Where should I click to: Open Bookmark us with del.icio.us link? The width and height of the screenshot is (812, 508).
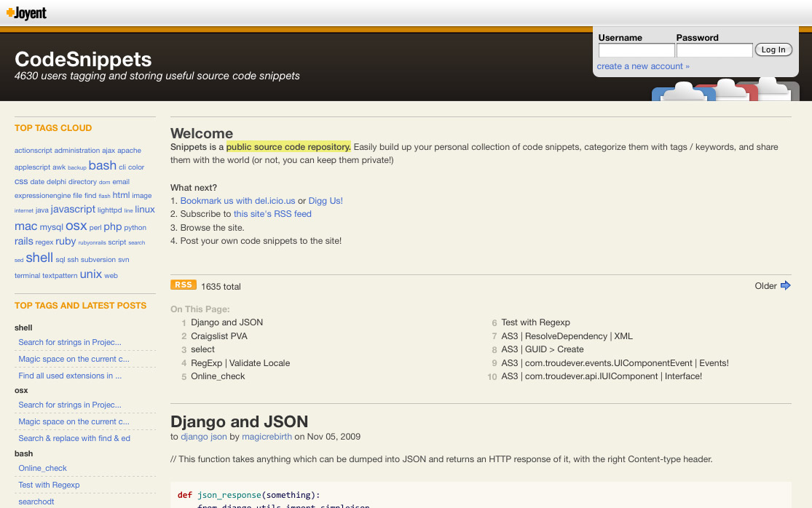click(237, 201)
